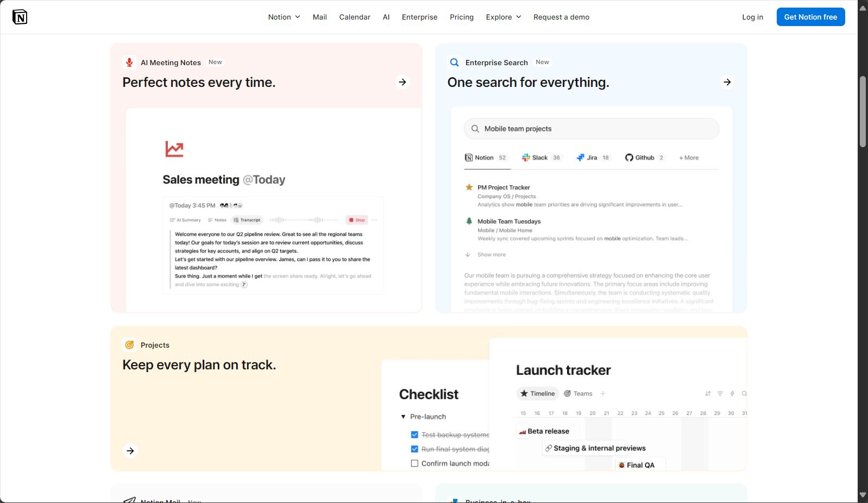Viewport: 868px width, 503px height.
Task: Click the Sales meeting chart icon
Action: [174, 149]
